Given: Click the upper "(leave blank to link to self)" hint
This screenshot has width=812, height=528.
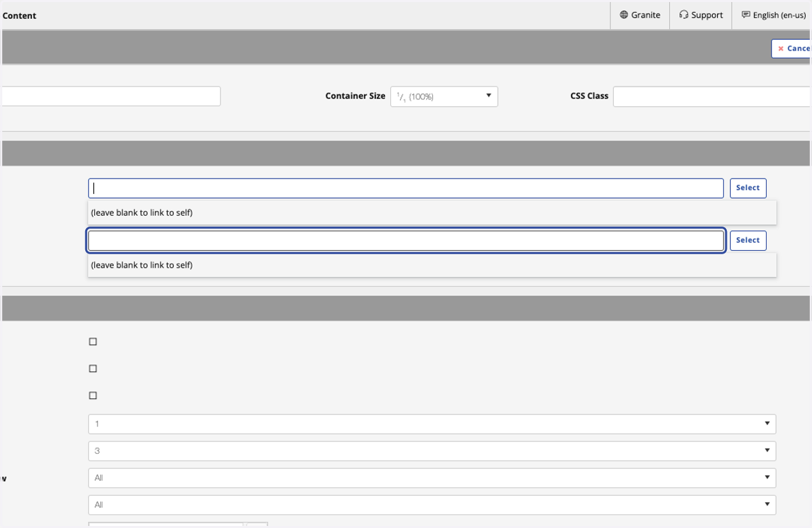Looking at the screenshot, I should 142,213.
